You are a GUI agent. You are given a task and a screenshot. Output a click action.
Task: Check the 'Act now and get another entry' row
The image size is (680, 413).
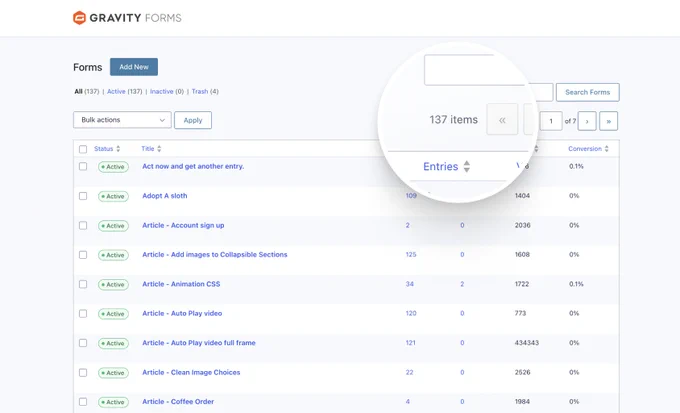pos(83,167)
